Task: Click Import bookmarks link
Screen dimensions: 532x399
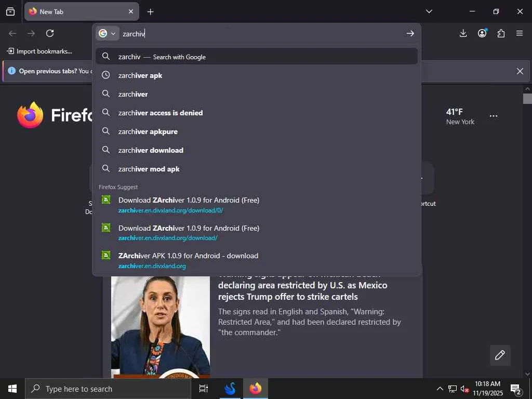Action: 39,51
